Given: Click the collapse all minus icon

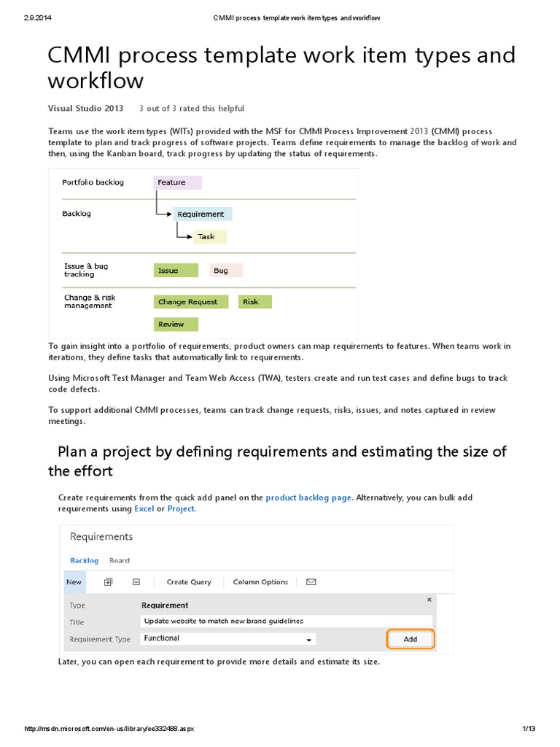Looking at the screenshot, I should click(136, 582).
